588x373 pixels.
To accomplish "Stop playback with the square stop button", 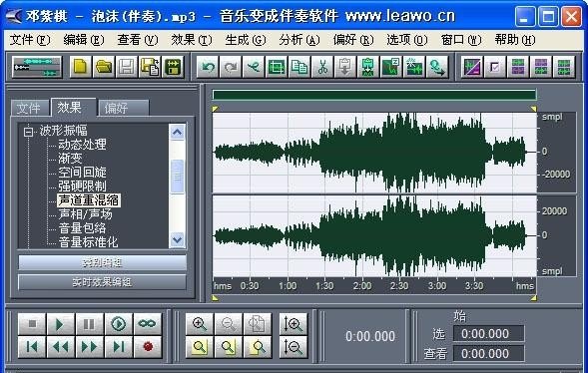I will pos(32,323).
